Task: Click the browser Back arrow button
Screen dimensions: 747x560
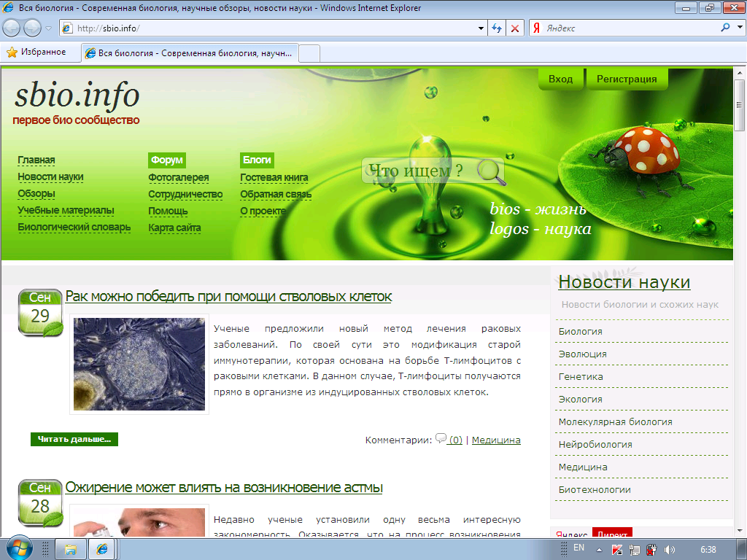Action: tap(12, 28)
